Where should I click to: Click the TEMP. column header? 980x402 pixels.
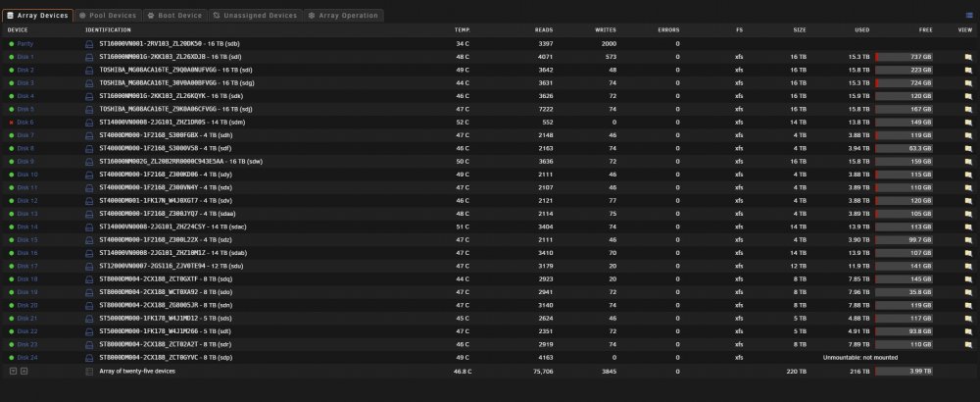(463, 30)
